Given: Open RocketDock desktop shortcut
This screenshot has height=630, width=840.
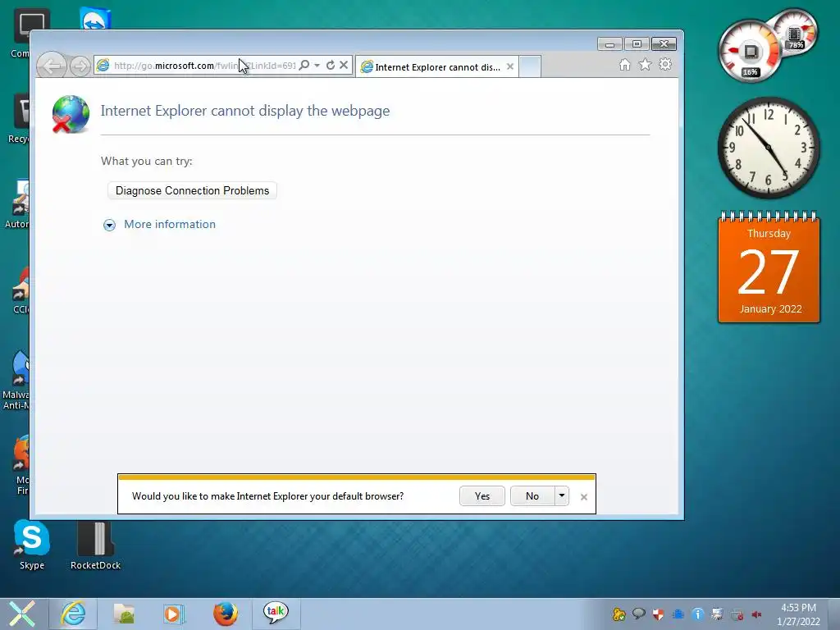Looking at the screenshot, I should coord(95,545).
